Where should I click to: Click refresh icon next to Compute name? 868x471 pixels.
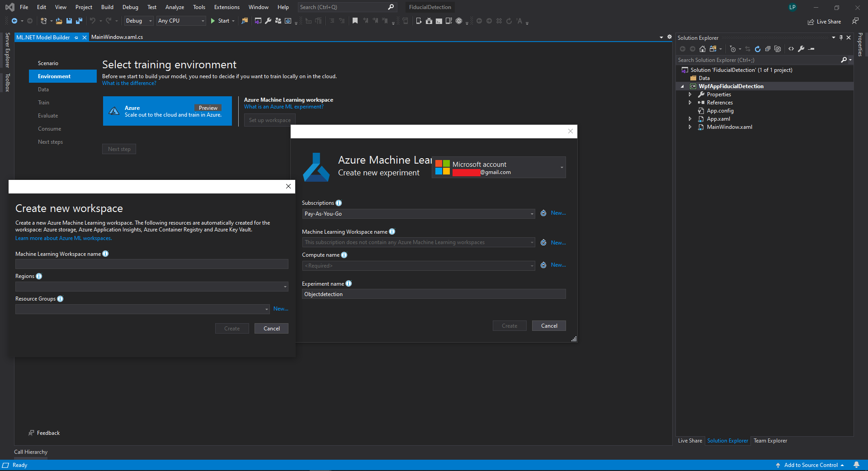click(x=543, y=265)
